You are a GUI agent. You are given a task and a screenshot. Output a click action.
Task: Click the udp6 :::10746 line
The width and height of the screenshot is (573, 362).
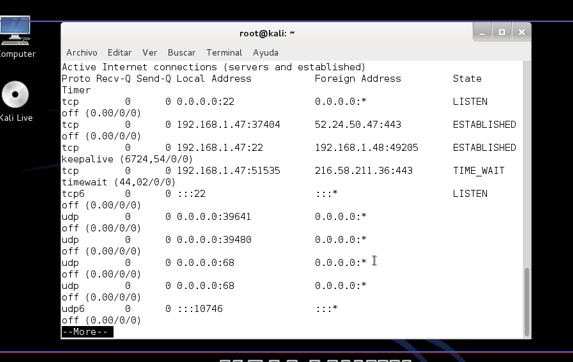click(x=199, y=309)
